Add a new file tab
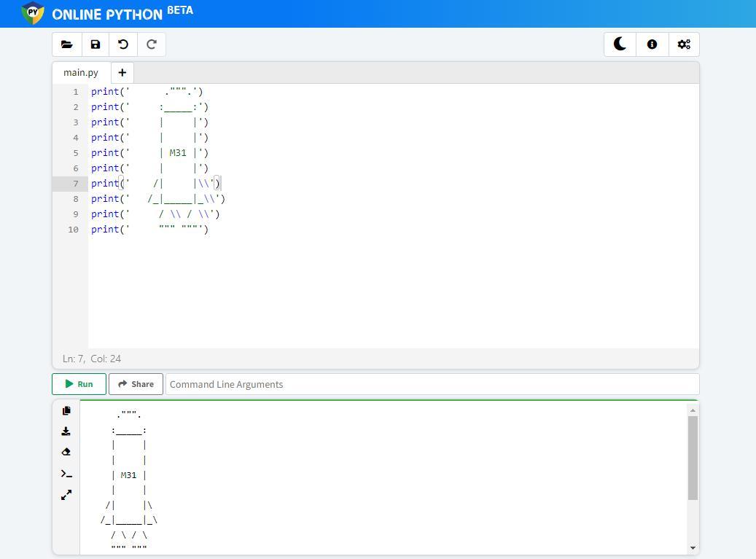756x559 pixels. pos(122,73)
